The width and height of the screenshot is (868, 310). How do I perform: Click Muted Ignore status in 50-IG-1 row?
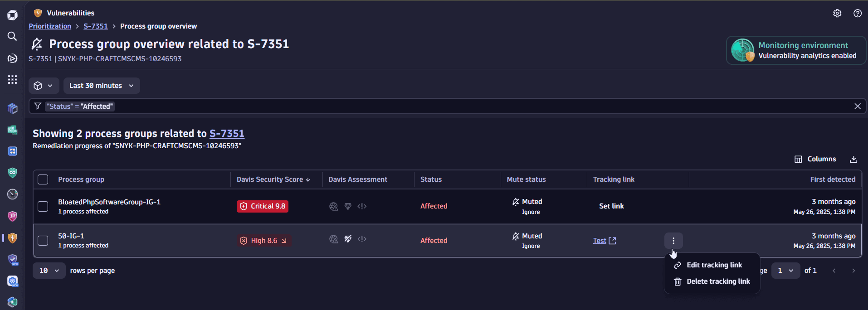click(x=527, y=241)
